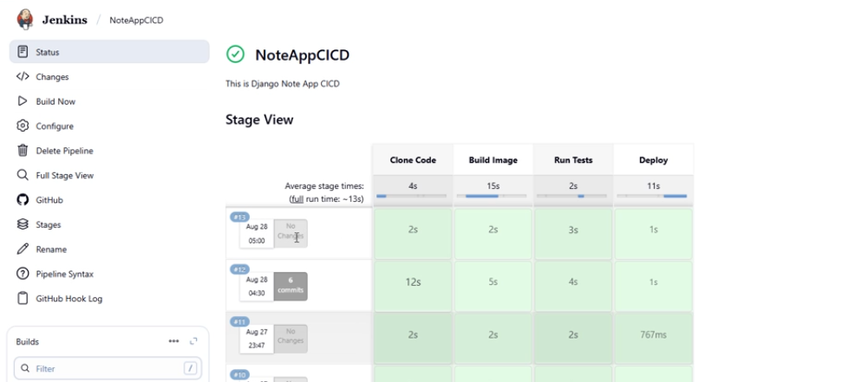The width and height of the screenshot is (868, 382).
Task: Open the Builds panel three-dots menu
Action: 173,341
